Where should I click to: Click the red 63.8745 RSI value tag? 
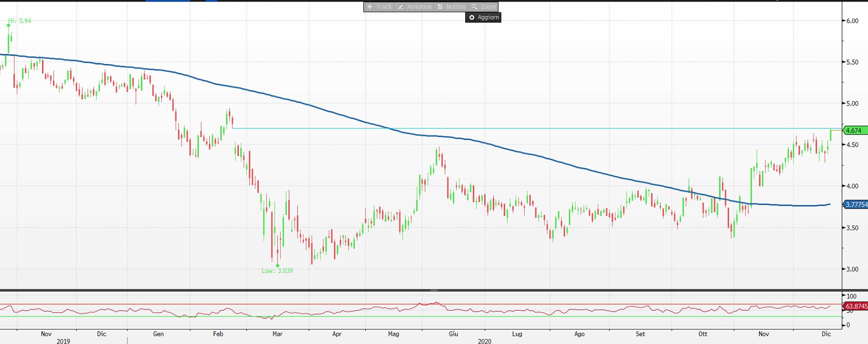(856, 306)
